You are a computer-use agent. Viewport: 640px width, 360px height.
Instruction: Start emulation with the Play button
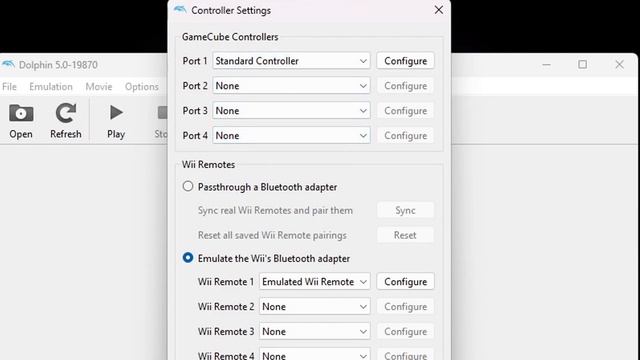point(116,121)
